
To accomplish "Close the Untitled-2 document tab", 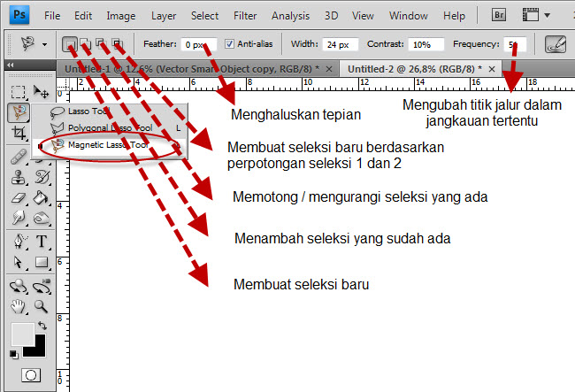I will click(492, 69).
